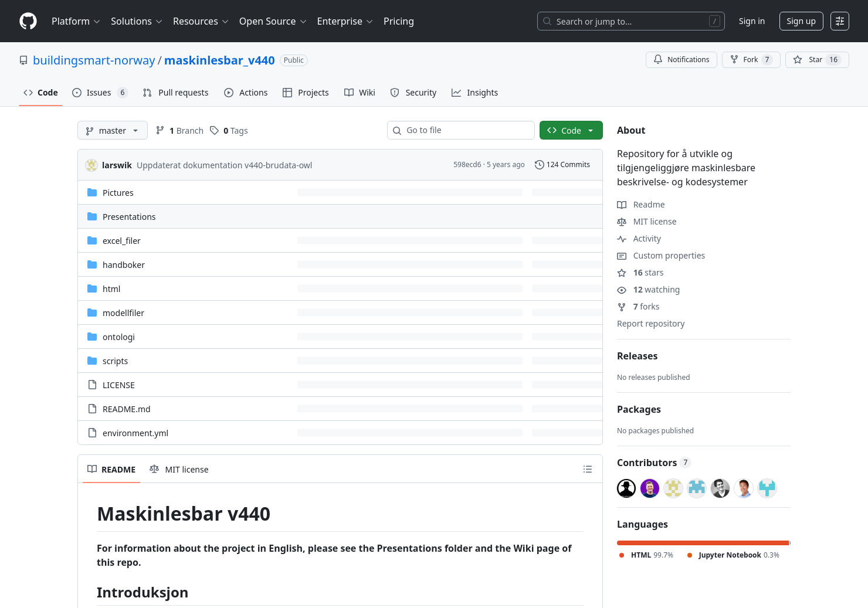
Task: Open the accessibility settings icon button
Action: pos(839,21)
